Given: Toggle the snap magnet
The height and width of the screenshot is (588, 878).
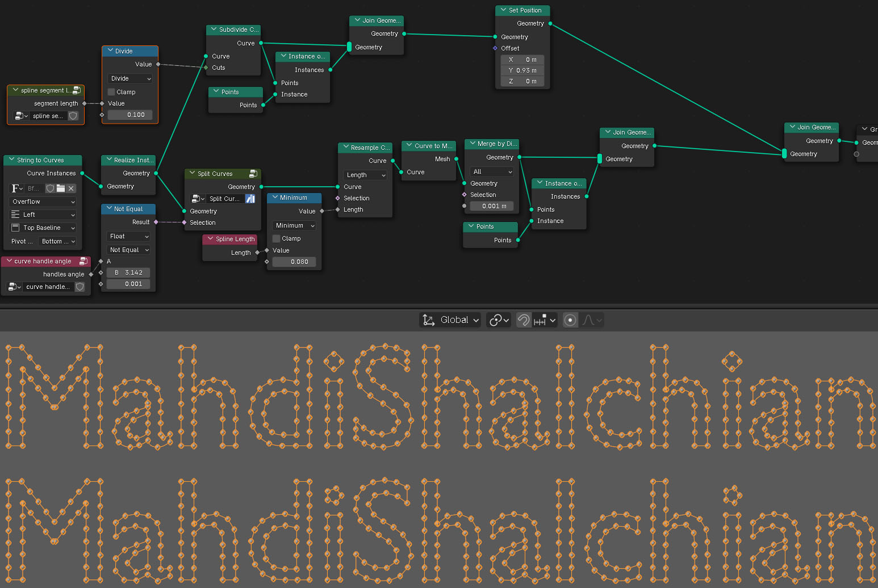Looking at the screenshot, I should pyautogui.click(x=524, y=320).
